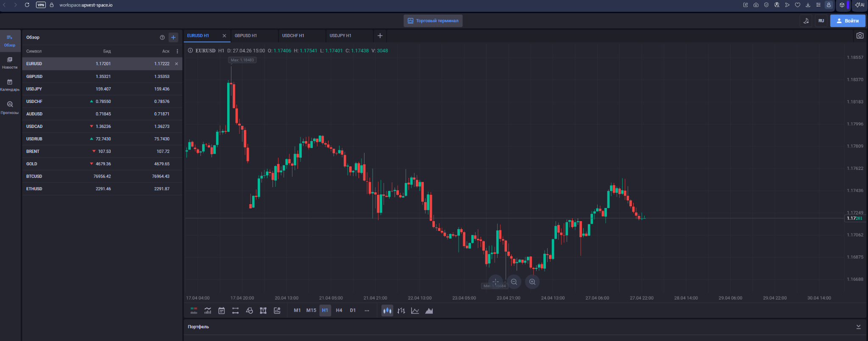Click the info icon next to EURUSD chart title
Image resolution: width=868 pixels, height=341 pixels.
pyautogui.click(x=190, y=50)
